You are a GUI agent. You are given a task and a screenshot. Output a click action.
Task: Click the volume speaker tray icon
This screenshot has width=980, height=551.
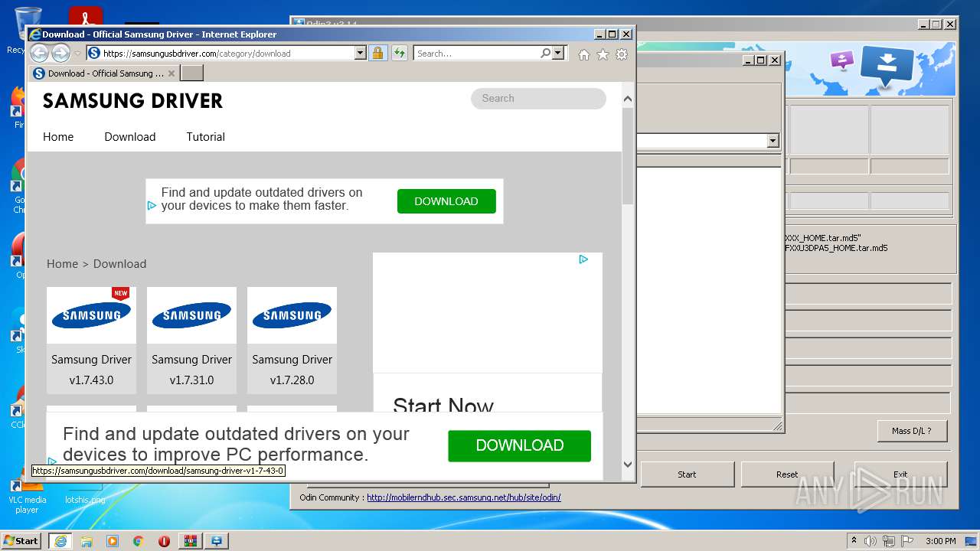871,541
